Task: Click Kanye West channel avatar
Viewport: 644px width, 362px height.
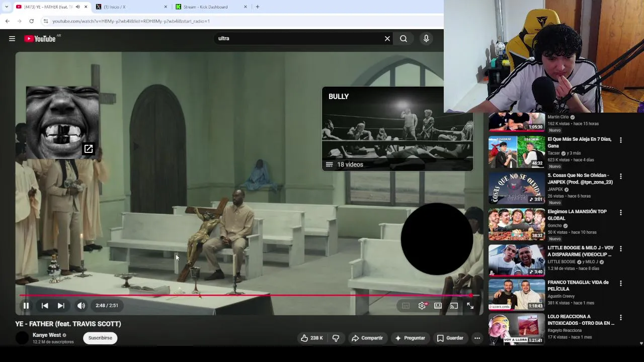Action: pyautogui.click(x=22, y=338)
